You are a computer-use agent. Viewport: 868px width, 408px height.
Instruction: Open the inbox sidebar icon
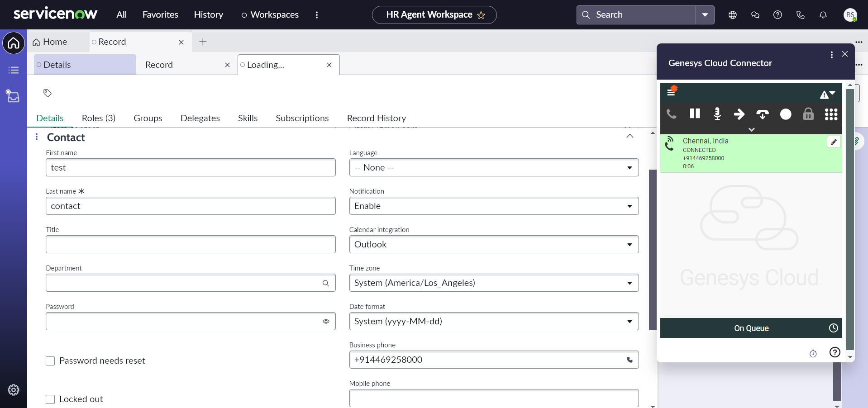13,96
